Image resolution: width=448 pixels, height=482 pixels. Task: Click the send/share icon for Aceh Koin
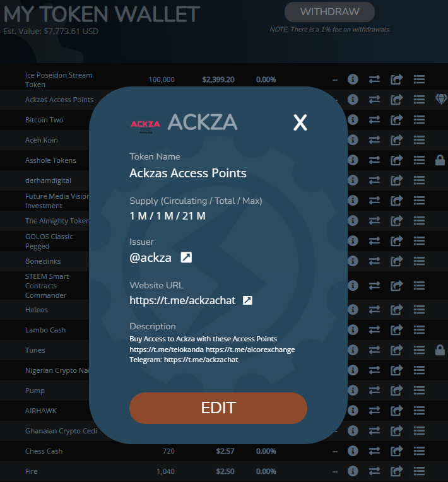click(396, 140)
